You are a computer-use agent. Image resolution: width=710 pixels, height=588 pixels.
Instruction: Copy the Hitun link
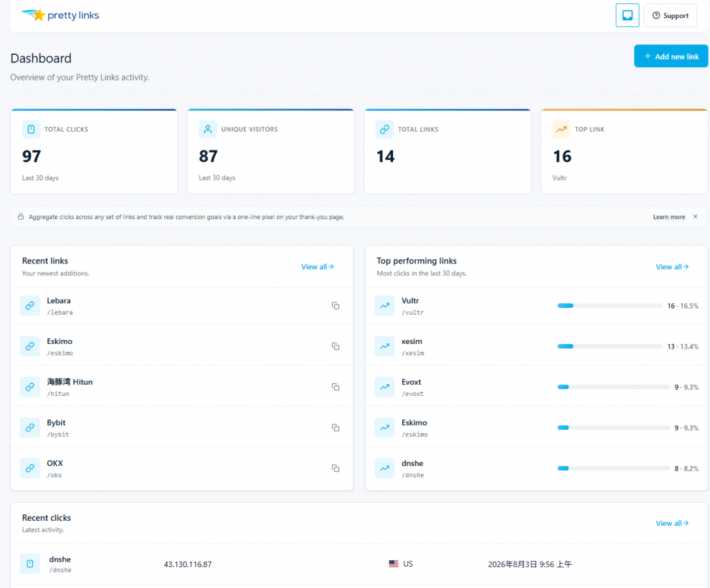click(336, 388)
